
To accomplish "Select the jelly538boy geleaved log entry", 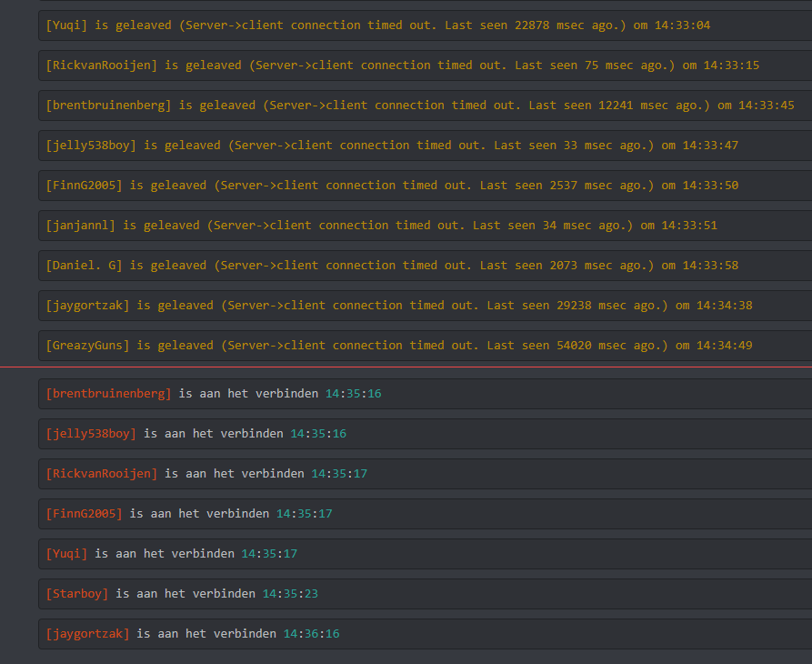I will pyautogui.click(x=391, y=146).
